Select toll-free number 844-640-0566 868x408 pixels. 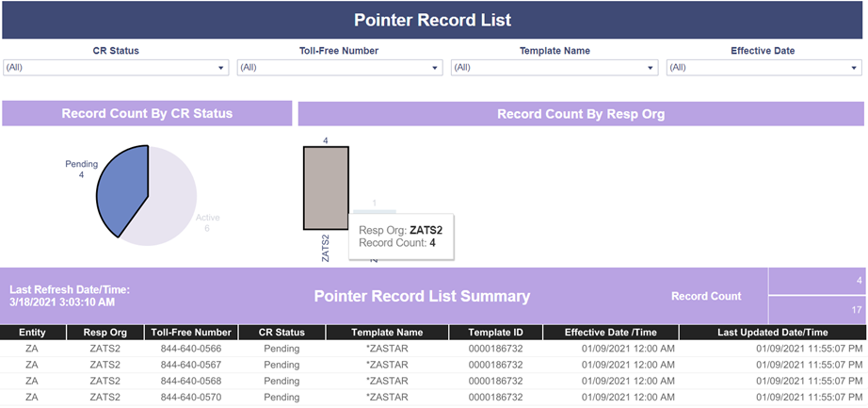[191, 349]
